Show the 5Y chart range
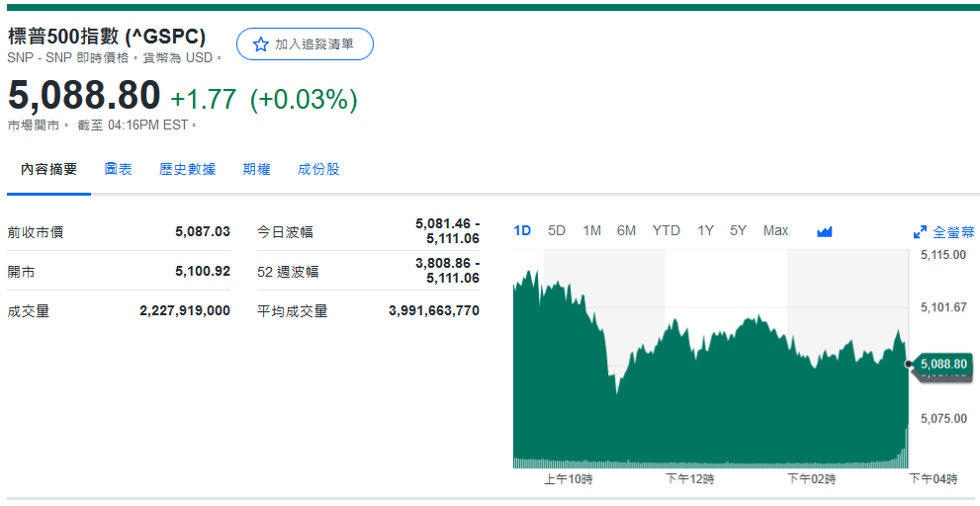980x506 pixels. tap(738, 230)
